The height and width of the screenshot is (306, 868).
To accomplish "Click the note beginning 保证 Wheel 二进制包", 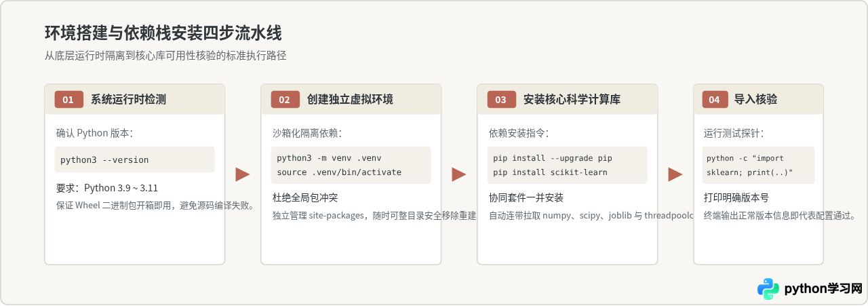I will click(155, 206).
